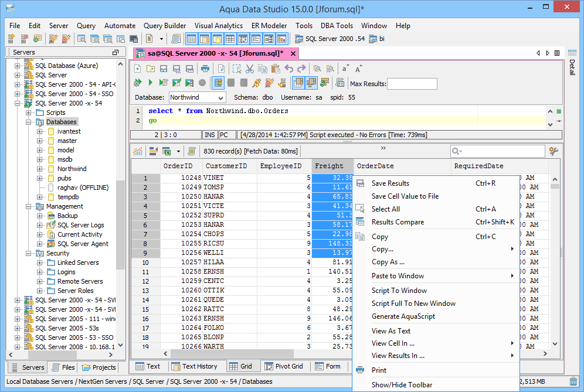584x392 pixels.
Task: Click the Save Results icon in context menu
Action: click(360, 183)
